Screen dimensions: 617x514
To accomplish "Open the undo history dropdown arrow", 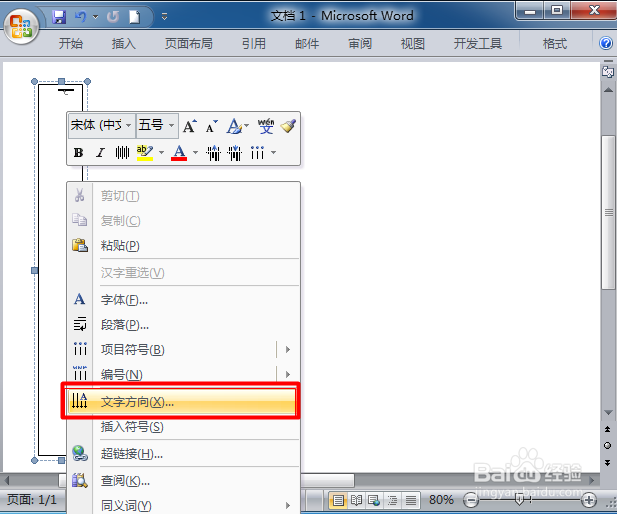I will click(95, 17).
